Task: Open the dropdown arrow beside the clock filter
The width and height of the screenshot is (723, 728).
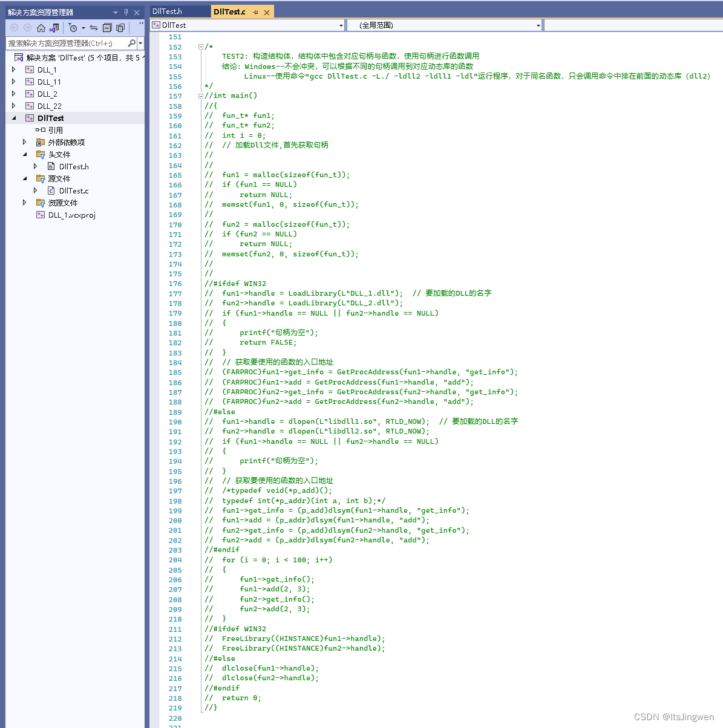Action: pyautogui.click(x=83, y=28)
